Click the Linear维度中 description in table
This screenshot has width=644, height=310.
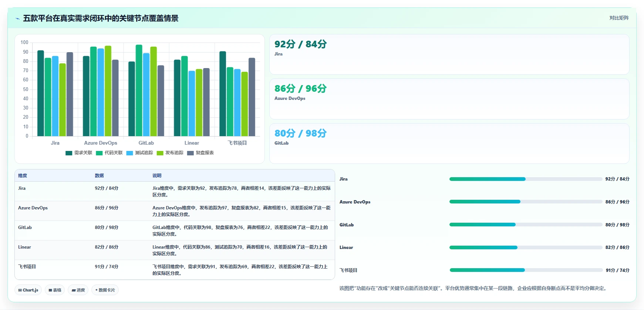(240, 250)
